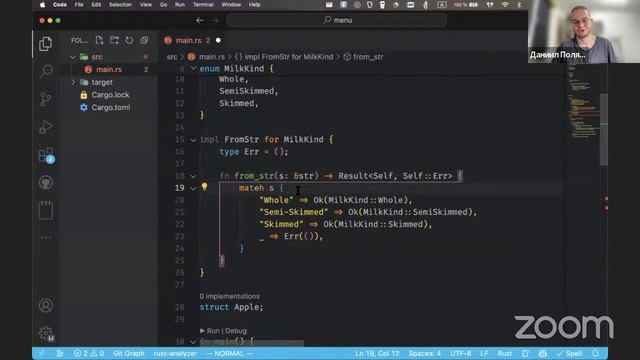Select the main.rs editor tab
Viewport: 640px width, 360px height.
click(192, 40)
